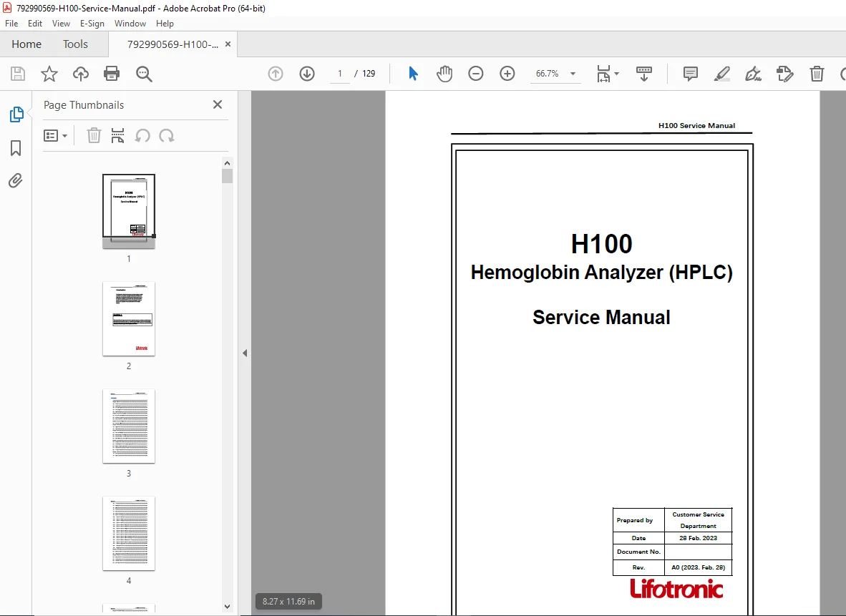Click the 'Prepared by' table cell
The width and height of the screenshot is (846, 616).
pyautogui.click(x=638, y=520)
